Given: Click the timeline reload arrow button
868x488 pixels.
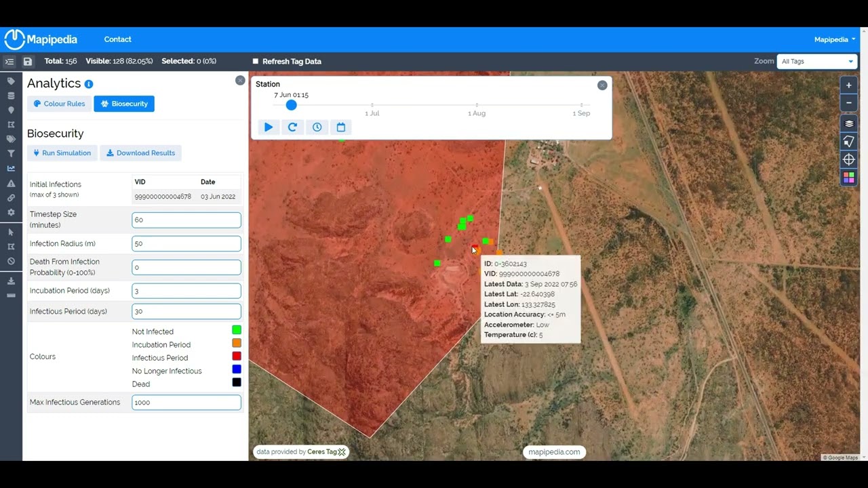Looking at the screenshot, I should point(293,127).
